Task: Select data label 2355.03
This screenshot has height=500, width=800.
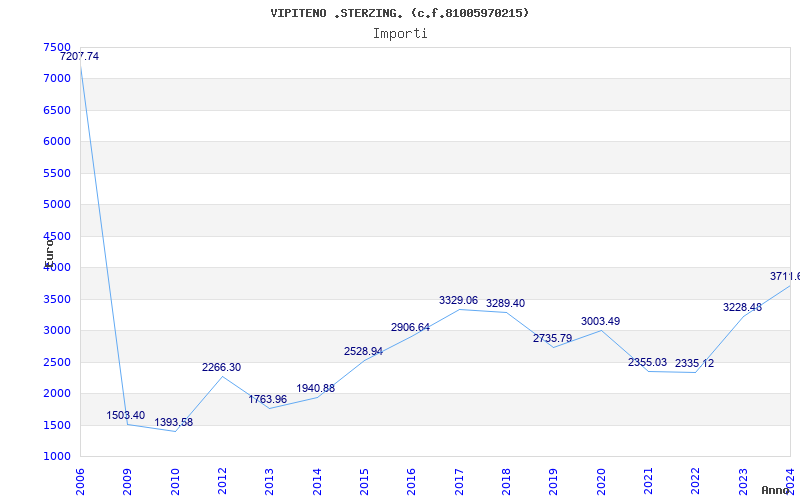Action: click(x=647, y=362)
